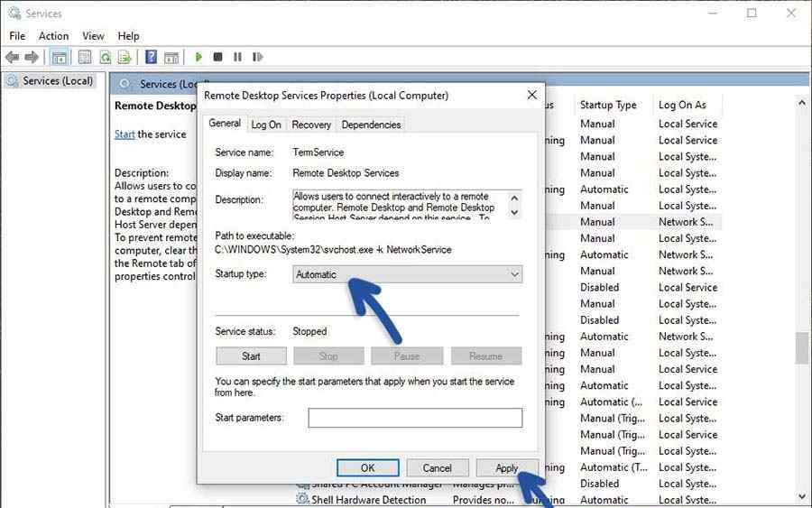Screen dimensions: 812x508
Task: Click the services list scrollbar down arrow
Action: [x=802, y=496]
